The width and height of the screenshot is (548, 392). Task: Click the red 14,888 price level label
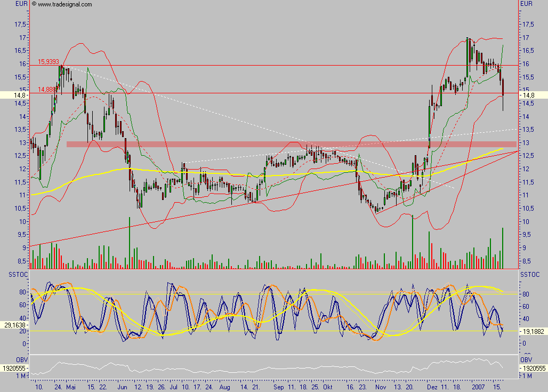pos(46,90)
